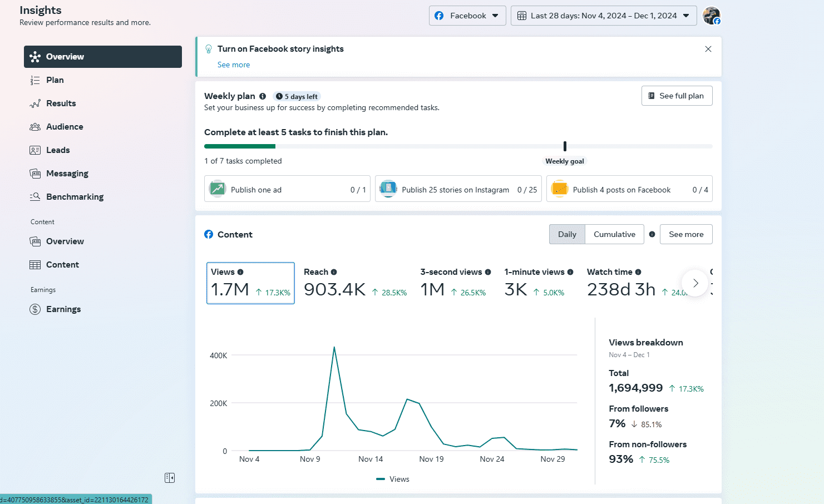Click the 5 days left badge
This screenshot has width=824, height=504.
pos(297,96)
